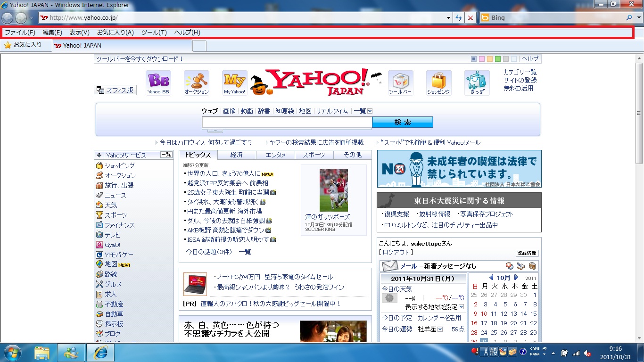Toggle the CAPS indicator in language bar
The height and width of the screenshot is (362, 644).
(x=535, y=349)
